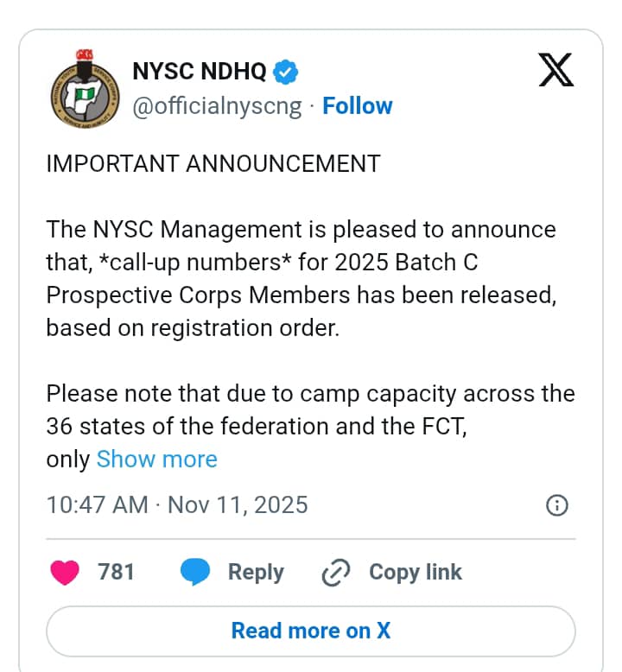Open the info circle icon
This screenshot has width=622, height=672.
(x=558, y=505)
